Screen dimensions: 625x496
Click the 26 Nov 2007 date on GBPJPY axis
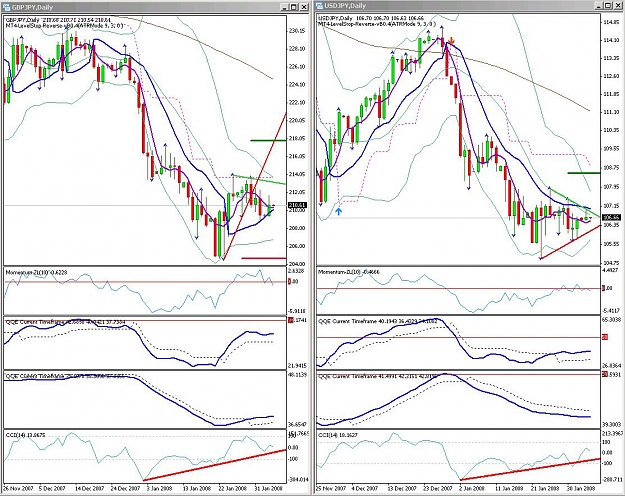pos(16,488)
